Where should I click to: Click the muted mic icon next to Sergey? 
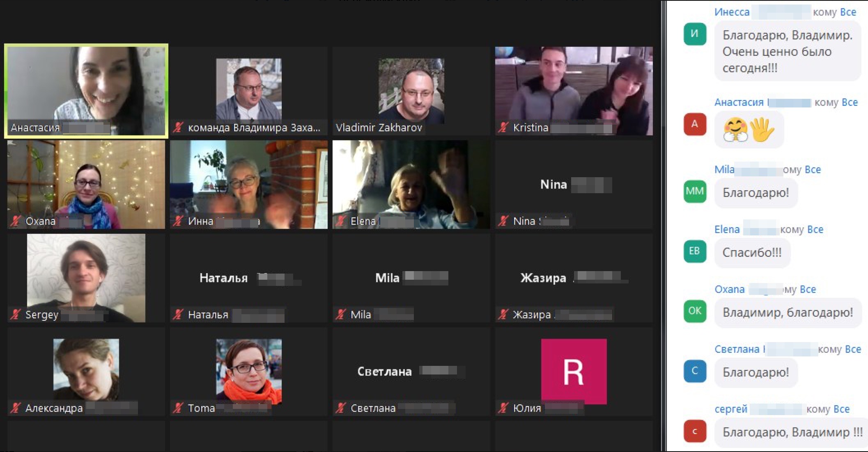point(15,315)
